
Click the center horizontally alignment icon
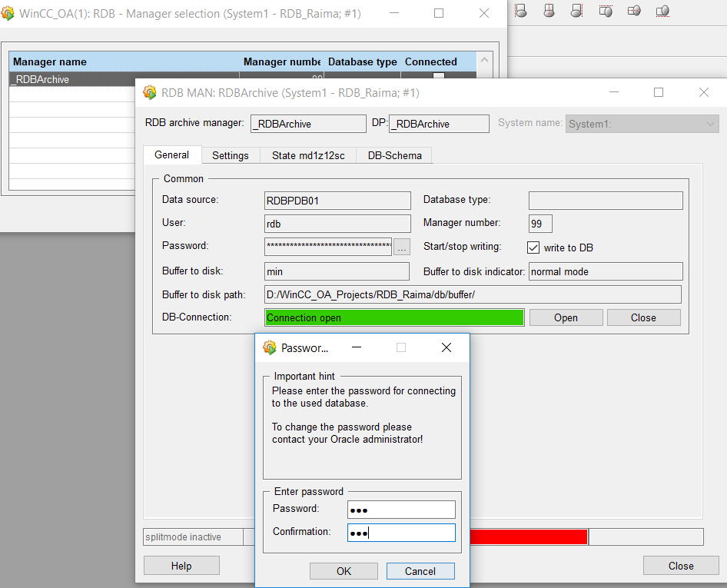click(549, 11)
